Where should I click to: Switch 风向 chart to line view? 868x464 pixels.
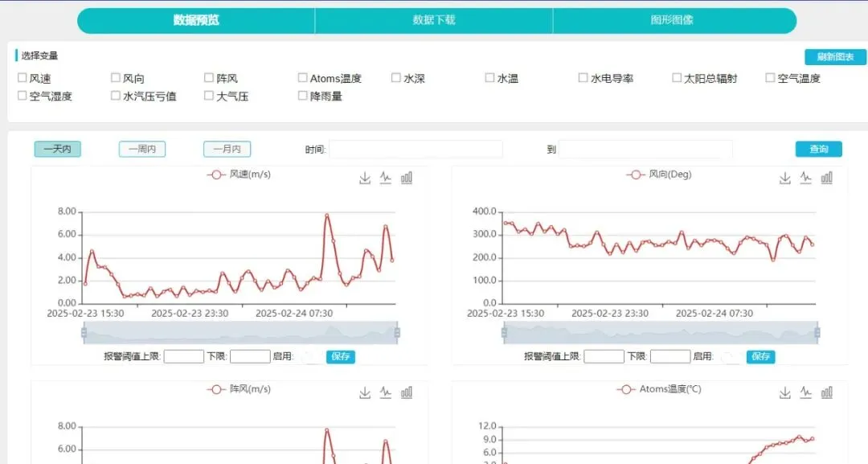pos(806,179)
